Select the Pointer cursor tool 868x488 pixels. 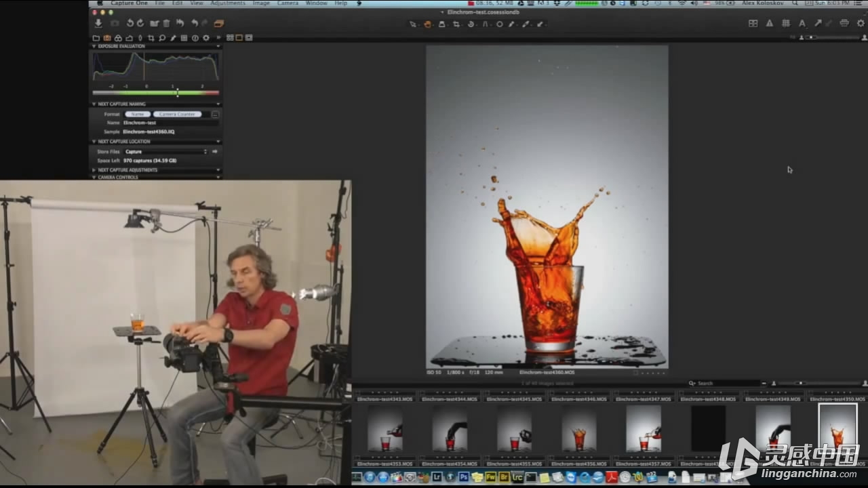coord(412,24)
